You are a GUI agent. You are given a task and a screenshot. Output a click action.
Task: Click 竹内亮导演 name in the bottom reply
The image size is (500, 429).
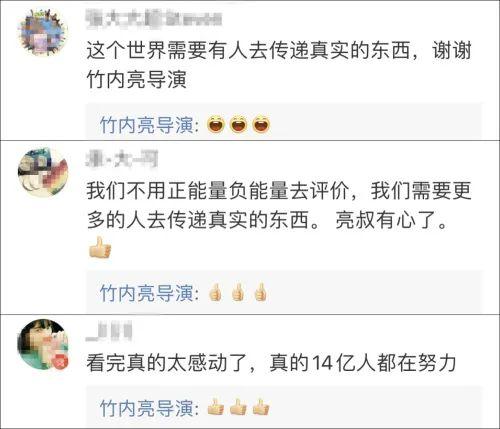(147, 408)
